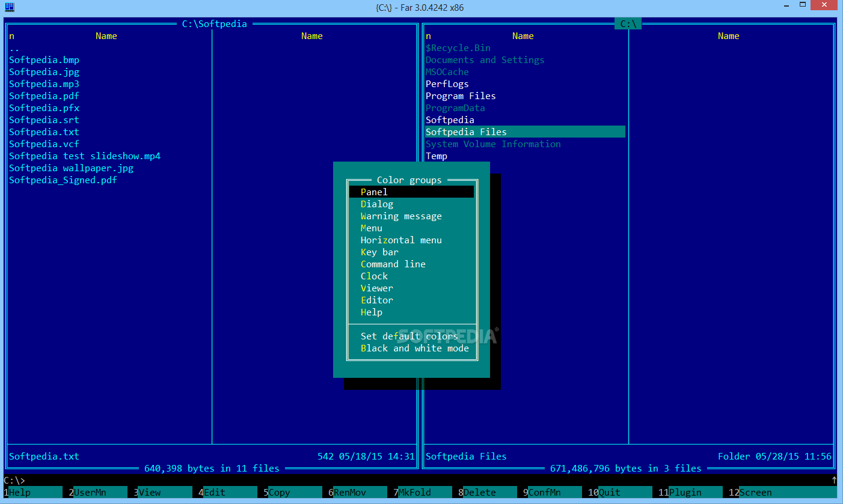Click right panel sort mode letter n
Viewport: 843px width, 504px height.
(x=429, y=36)
